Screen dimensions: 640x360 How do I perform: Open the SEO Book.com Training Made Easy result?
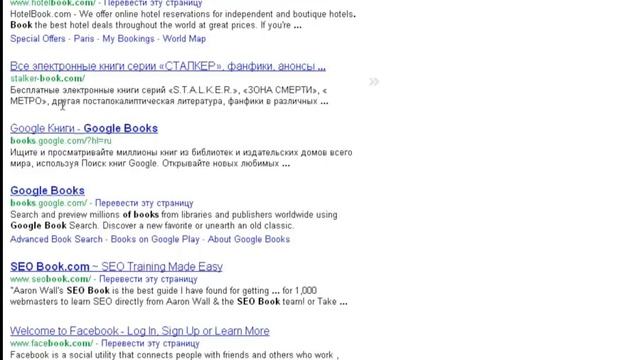coord(116,267)
